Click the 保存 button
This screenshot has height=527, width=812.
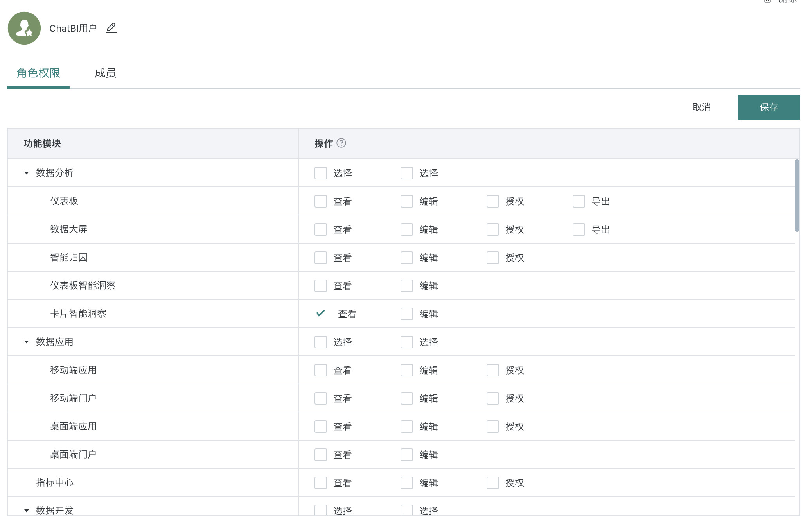[x=768, y=107]
